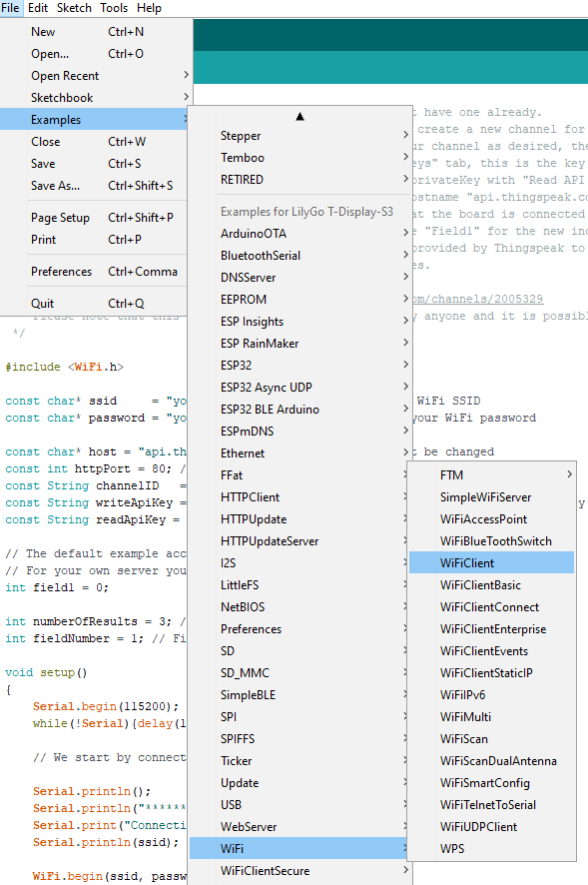Open Page Setup from File menu
Viewport: 588px width, 885px height.
tap(94, 218)
